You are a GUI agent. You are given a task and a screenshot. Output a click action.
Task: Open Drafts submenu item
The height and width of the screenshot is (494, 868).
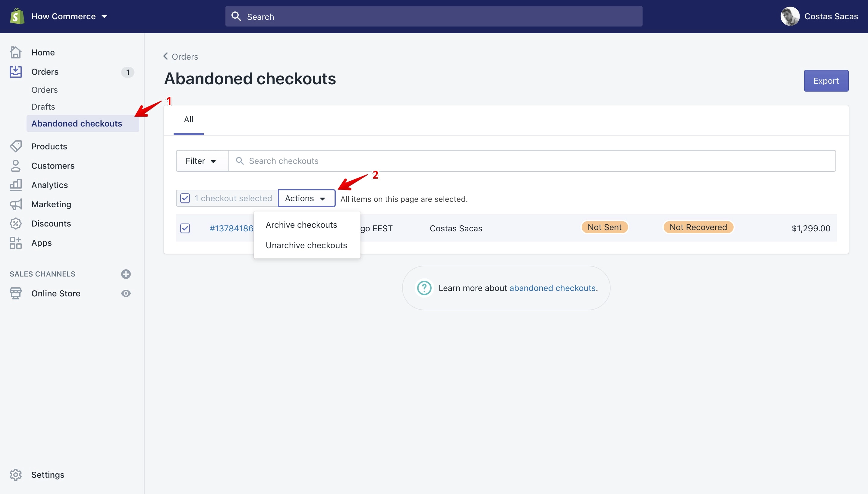click(43, 107)
